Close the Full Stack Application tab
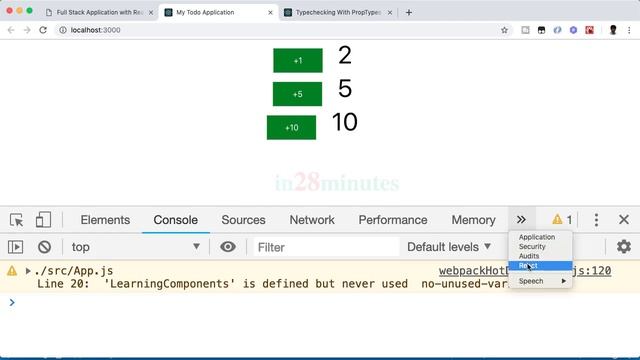Screen dimensions: 640x360 click(x=151, y=13)
